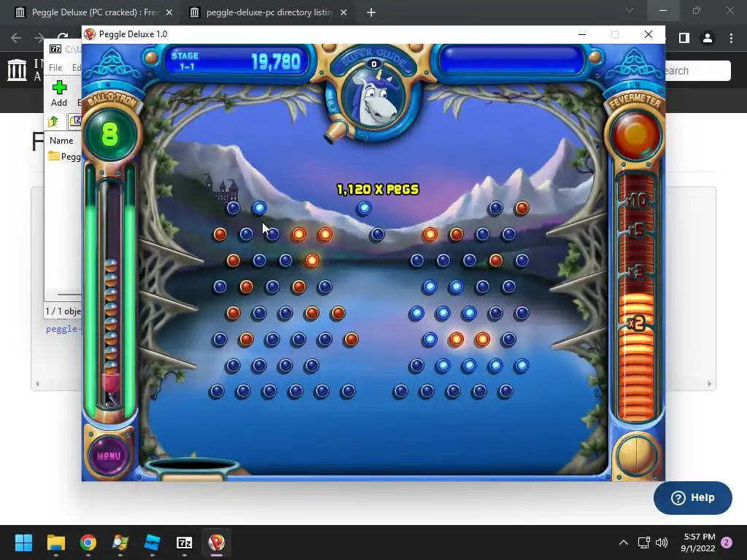
Task: Click the multicolor taskbar app next to Chrome
Action: tap(120, 542)
